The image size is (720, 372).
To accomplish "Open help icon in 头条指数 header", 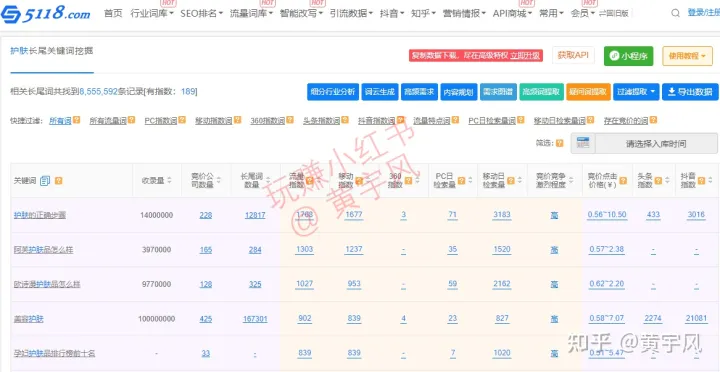I will coord(658,180).
